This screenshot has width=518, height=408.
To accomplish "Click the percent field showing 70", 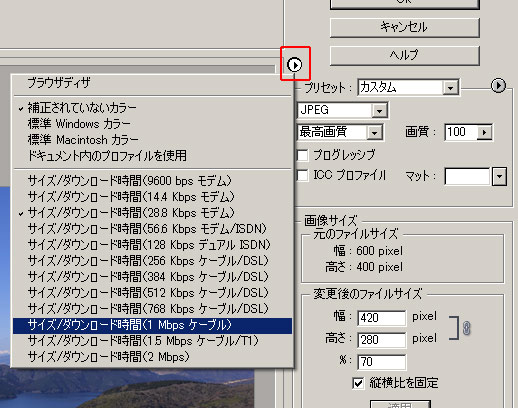I will pyautogui.click(x=382, y=362).
